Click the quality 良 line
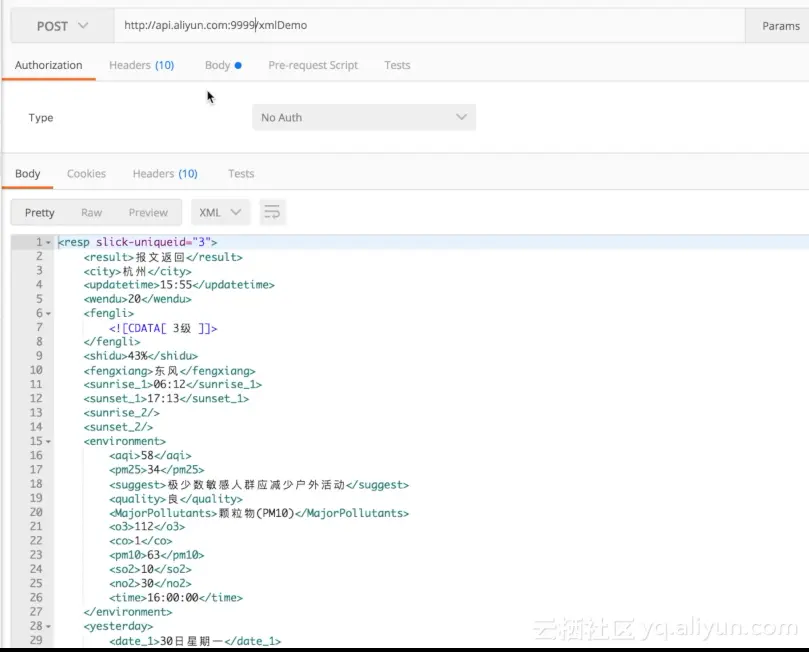The height and width of the screenshot is (652, 809). tap(175, 499)
